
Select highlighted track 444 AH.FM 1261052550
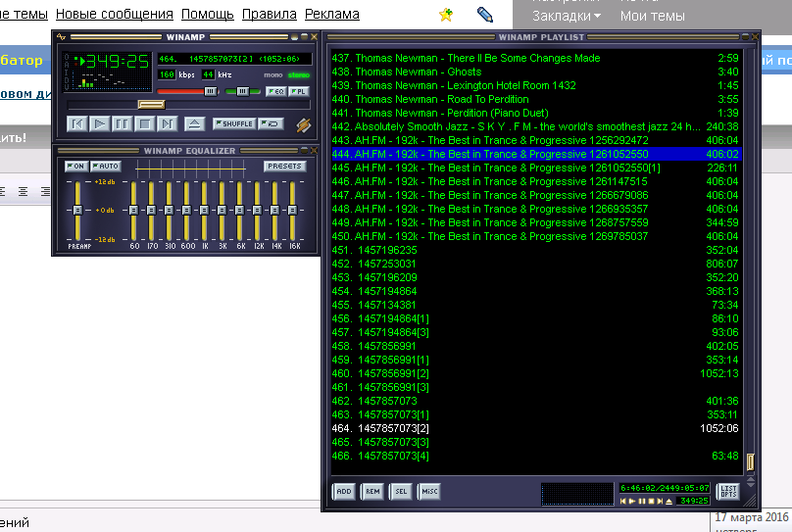pyautogui.click(x=535, y=154)
